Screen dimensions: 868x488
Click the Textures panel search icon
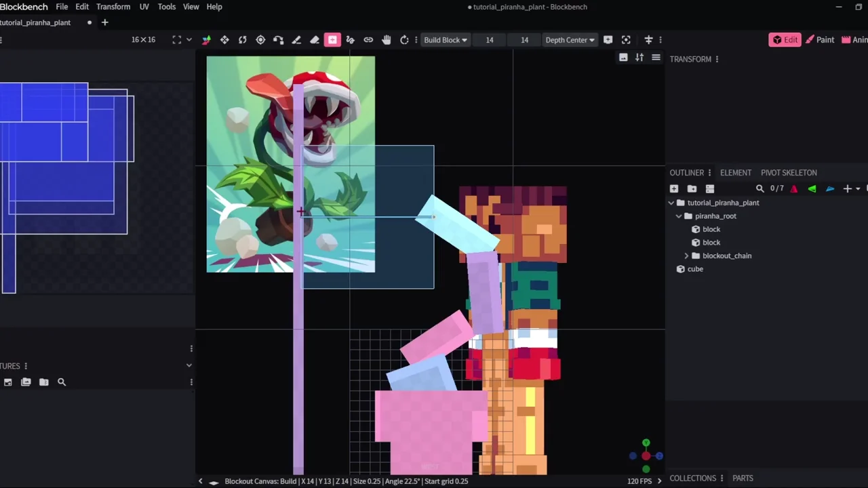pos(62,382)
